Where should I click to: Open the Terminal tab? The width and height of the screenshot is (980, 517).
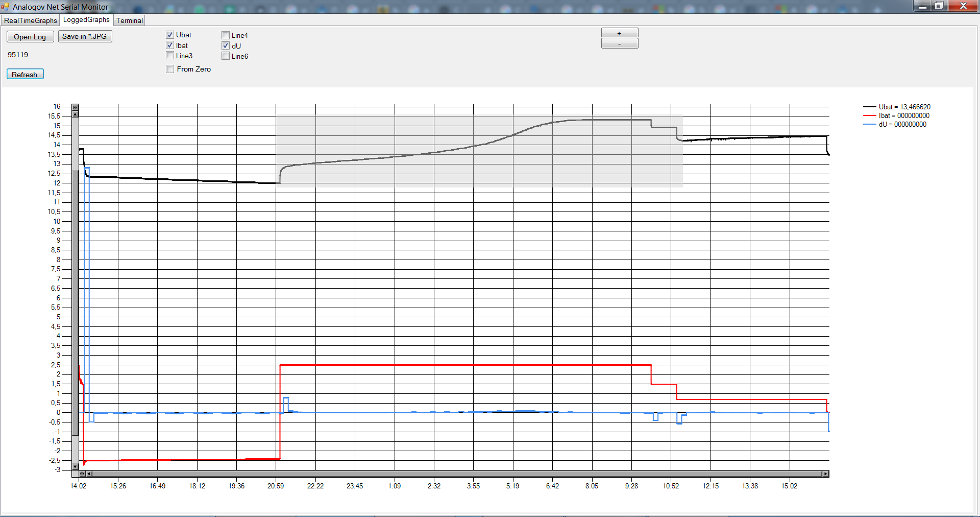click(130, 20)
